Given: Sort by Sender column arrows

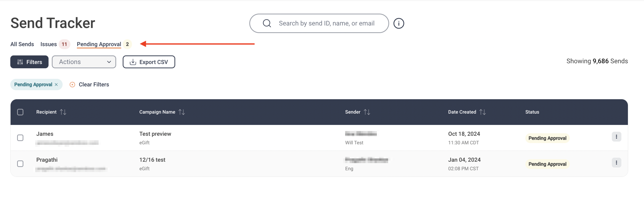Looking at the screenshot, I should [367, 112].
